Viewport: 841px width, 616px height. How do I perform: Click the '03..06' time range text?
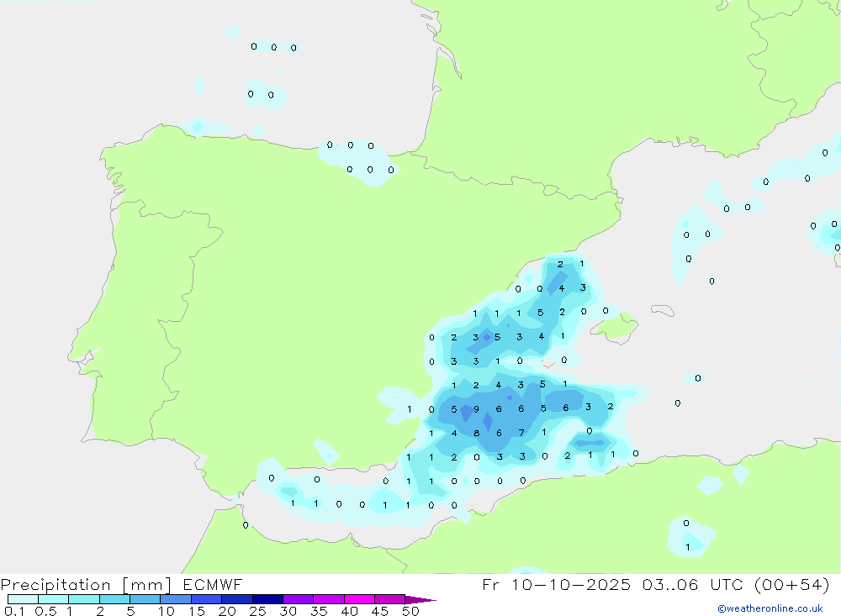point(670,584)
